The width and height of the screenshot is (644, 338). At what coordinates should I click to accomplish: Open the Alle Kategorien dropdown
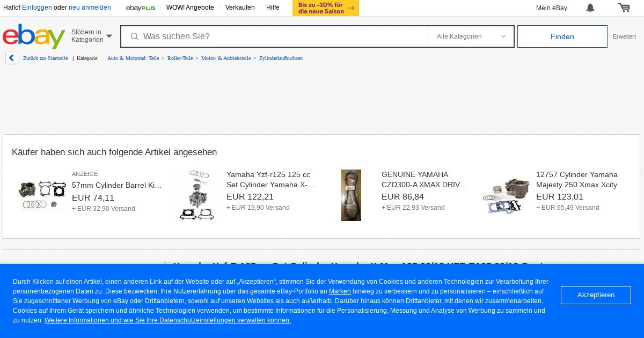[471, 36]
